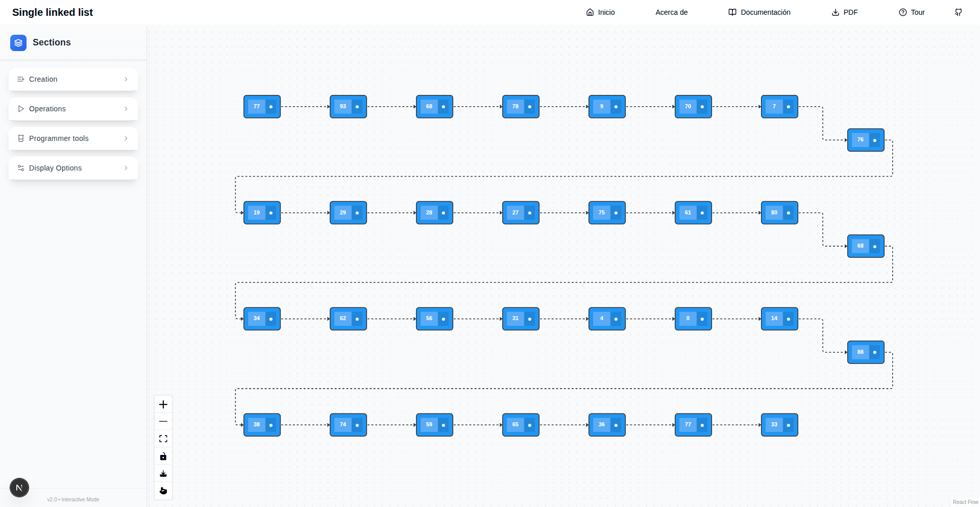Select the first node with value 77
Screen dimensions: 980x507
click(262, 107)
